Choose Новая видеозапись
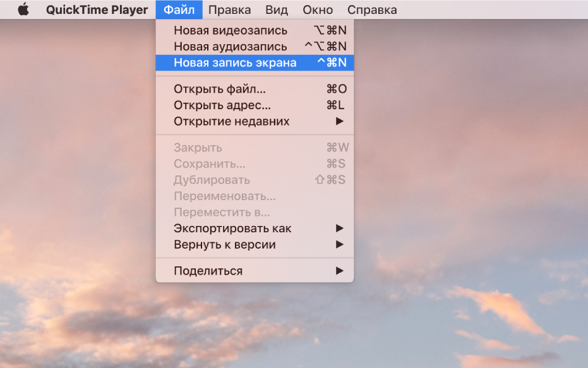The width and height of the screenshot is (588, 368). 255,30
